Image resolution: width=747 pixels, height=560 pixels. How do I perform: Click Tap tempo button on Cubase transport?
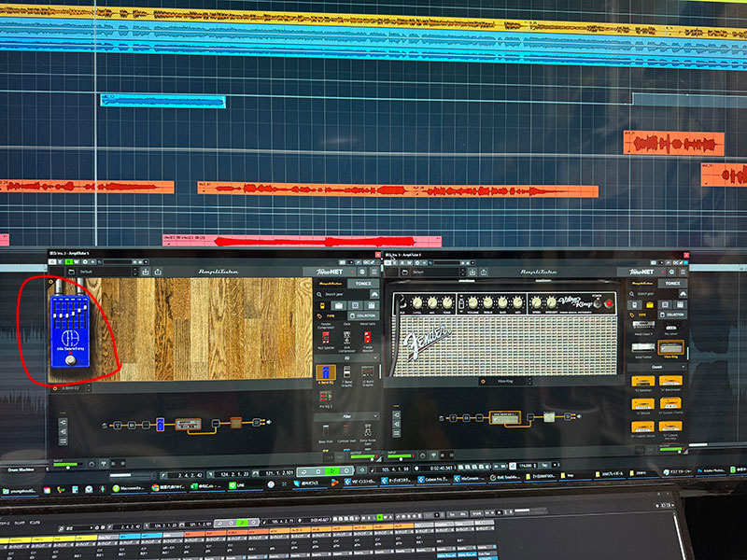click(x=544, y=465)
